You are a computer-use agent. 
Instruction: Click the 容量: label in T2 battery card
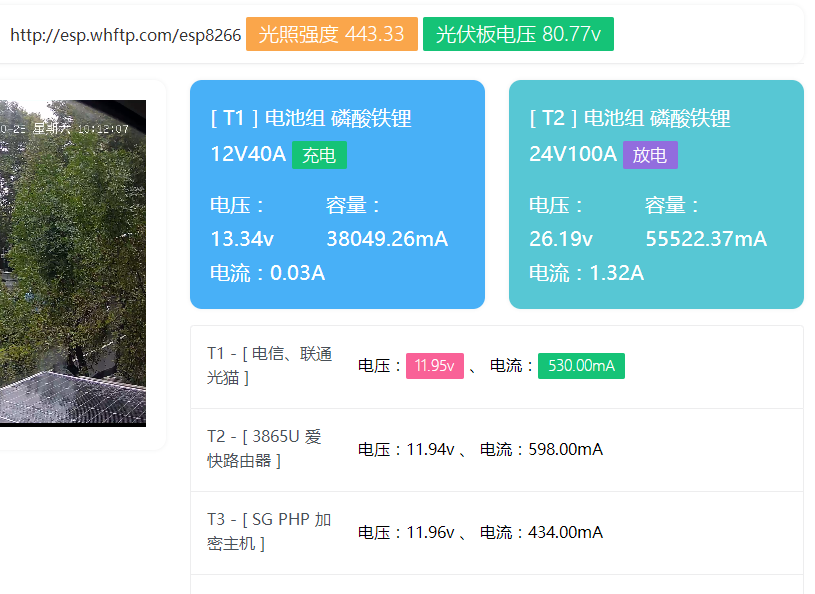coord(672,205)
